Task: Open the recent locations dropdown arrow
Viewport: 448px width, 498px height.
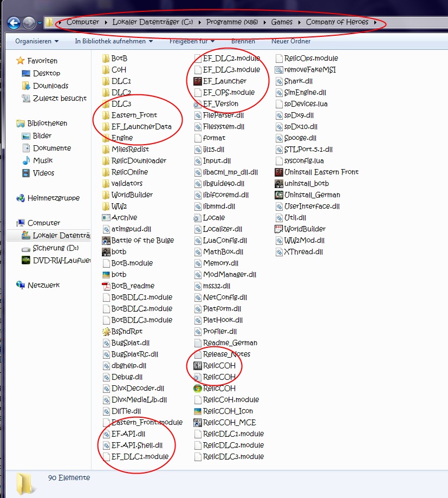Action: click(x=40, y=23)
